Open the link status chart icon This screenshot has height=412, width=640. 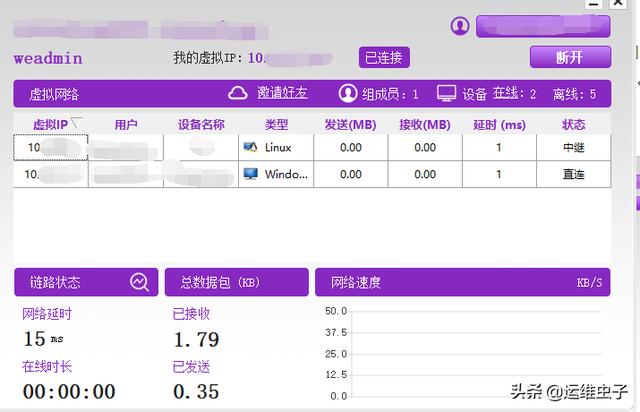click(139, 282)
